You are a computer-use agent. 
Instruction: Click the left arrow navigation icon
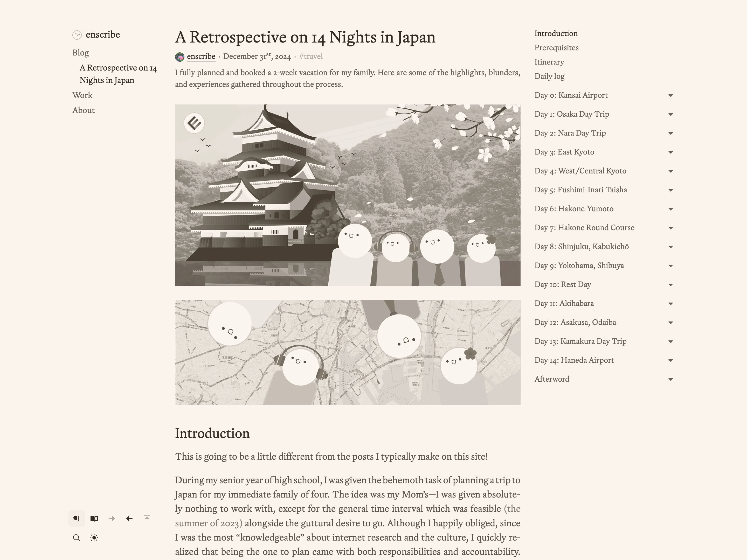point(129,519)
